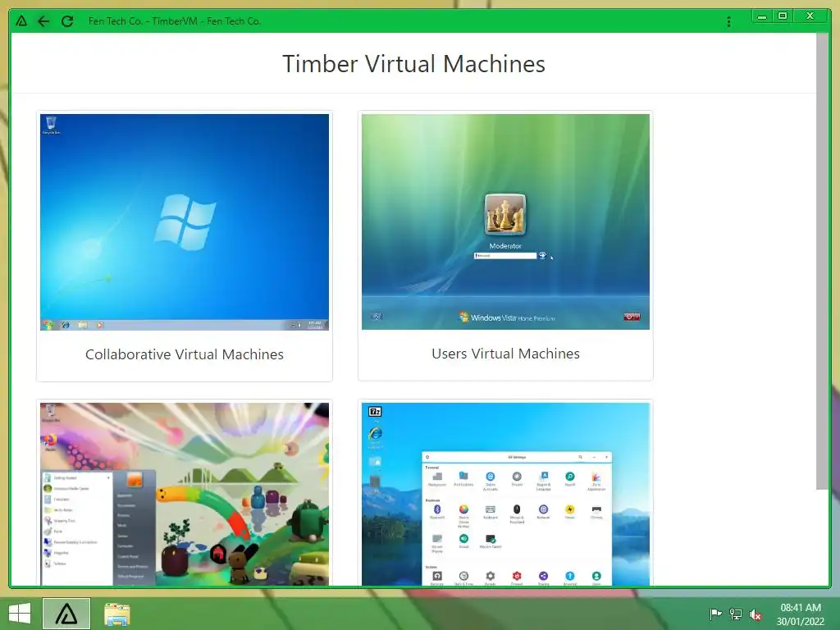Open Collaborative Virtual Machines link
Screen dimensions: 840x630
(185, 354)
